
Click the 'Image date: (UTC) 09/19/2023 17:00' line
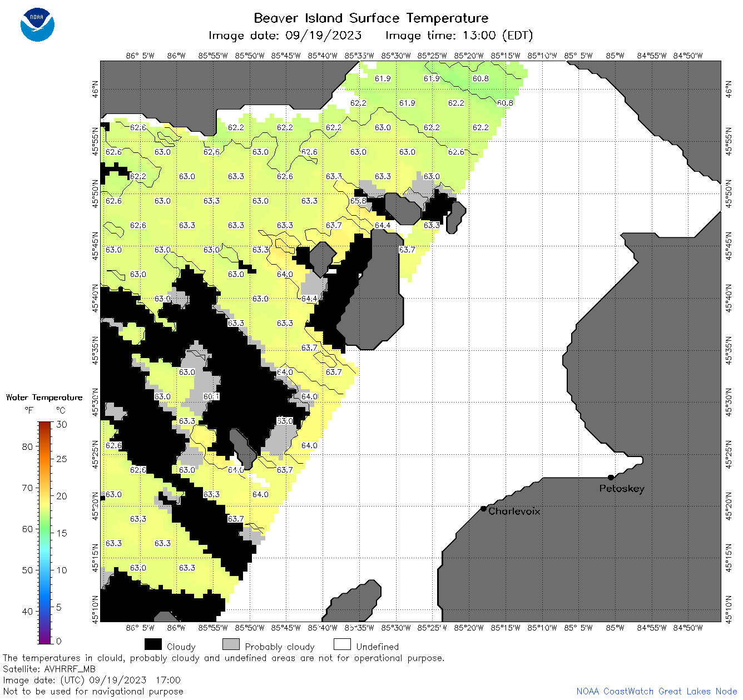point(92,681)
